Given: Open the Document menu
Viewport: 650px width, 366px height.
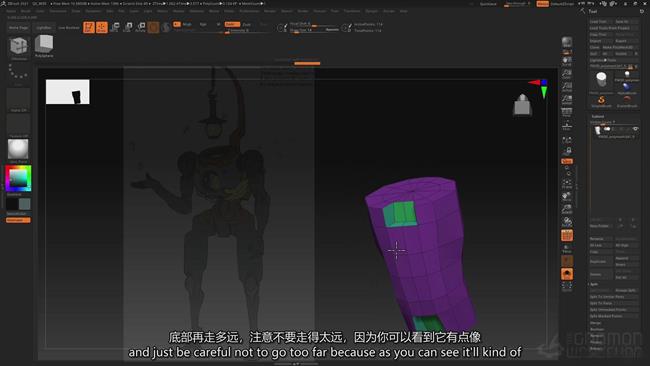Looking at the screenshot, I should [58, 11].
